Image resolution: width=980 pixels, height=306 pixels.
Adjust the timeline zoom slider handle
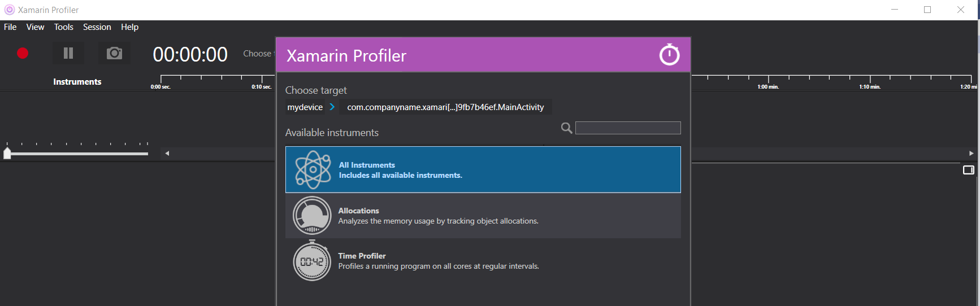[x=7, y=153]
